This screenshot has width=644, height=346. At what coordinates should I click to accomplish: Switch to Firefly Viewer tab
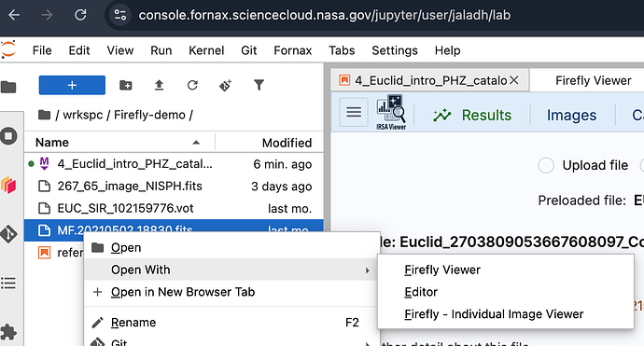pos(593,80)
